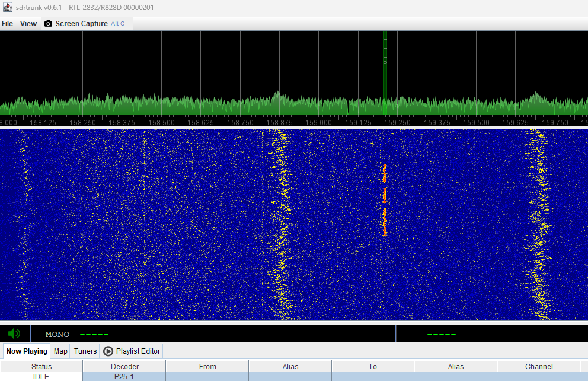Viewport: 588px width, 381px height.
Task: Click the Channel column header
Action: [x=538, y=366]
